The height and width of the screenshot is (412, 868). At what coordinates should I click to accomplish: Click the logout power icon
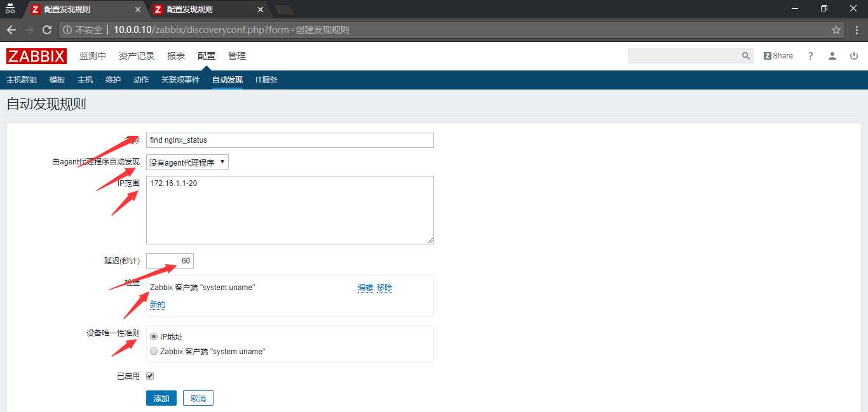click(854, 56)
